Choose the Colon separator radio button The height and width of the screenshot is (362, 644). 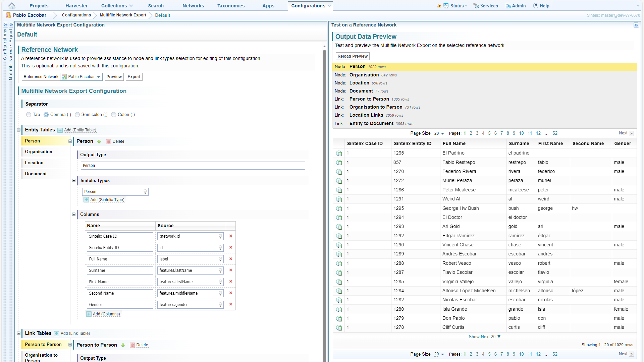click(x=114, y=115)
